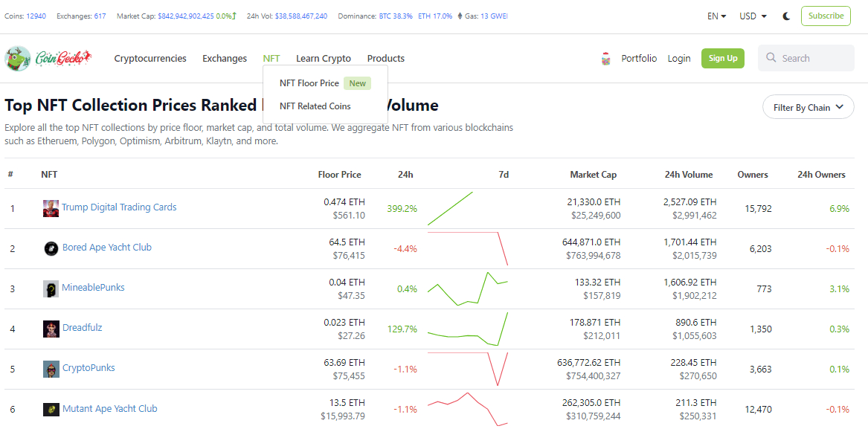Open Bored Ape Yacht Club link
The height and width of the screenshot is (429, 868).
coord(107,247)
